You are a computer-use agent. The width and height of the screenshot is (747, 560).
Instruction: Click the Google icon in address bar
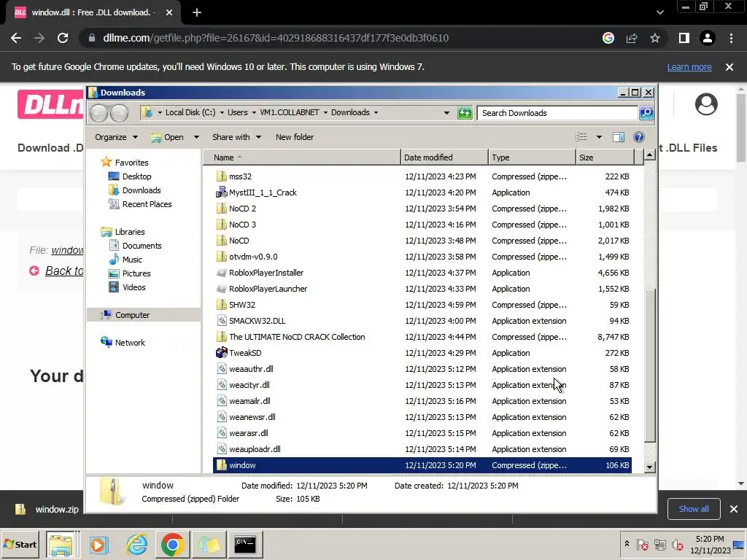click(608, 38)
